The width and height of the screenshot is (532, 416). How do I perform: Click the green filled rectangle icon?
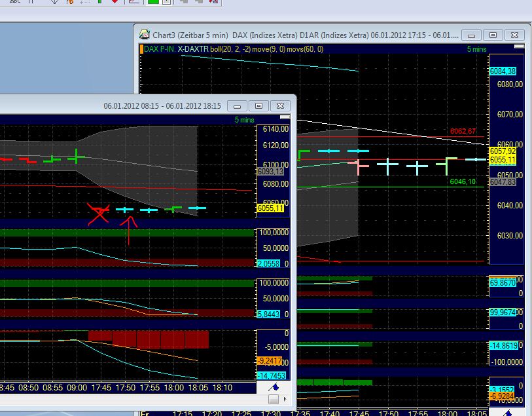152,3
